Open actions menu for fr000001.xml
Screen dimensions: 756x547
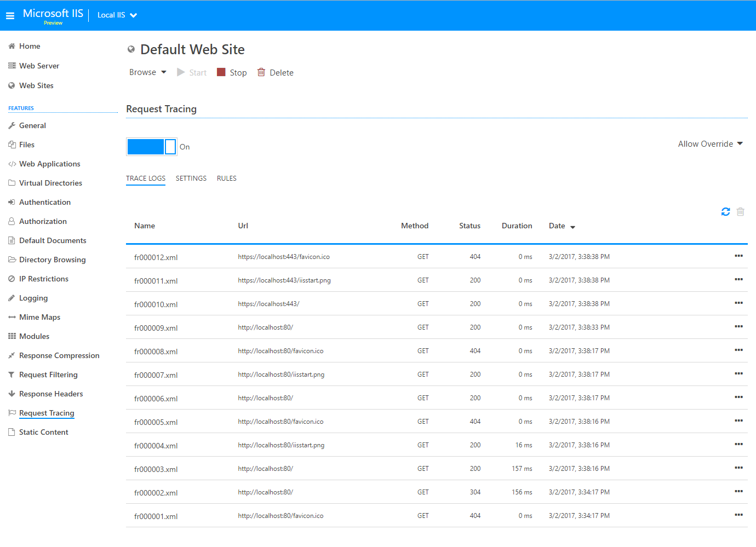pos(738,515)
